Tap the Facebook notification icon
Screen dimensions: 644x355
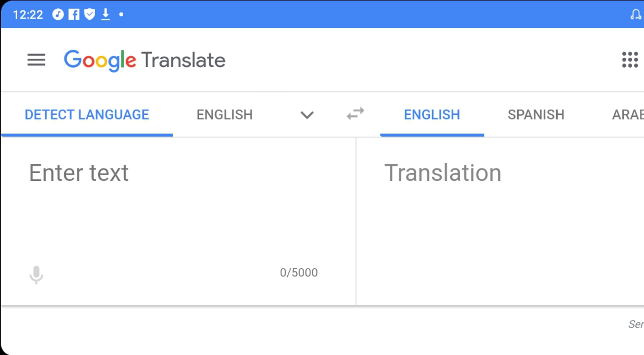pos(74,15)
